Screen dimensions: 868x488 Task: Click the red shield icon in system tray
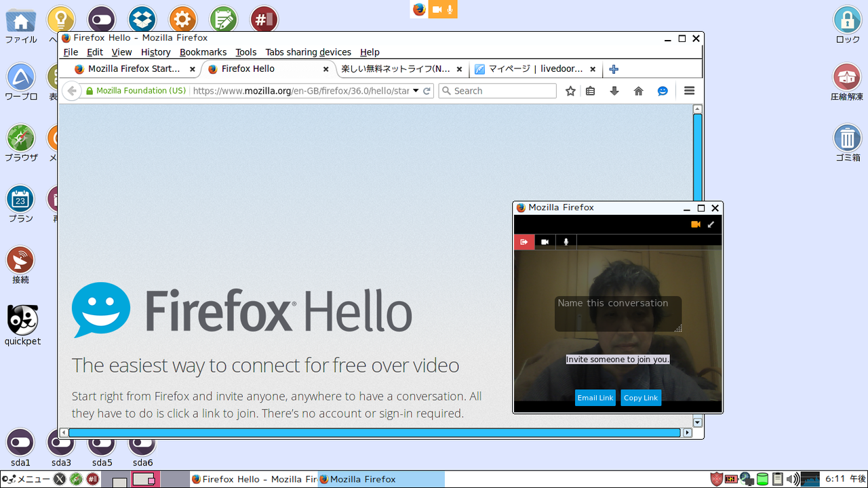tap(716, 479)
